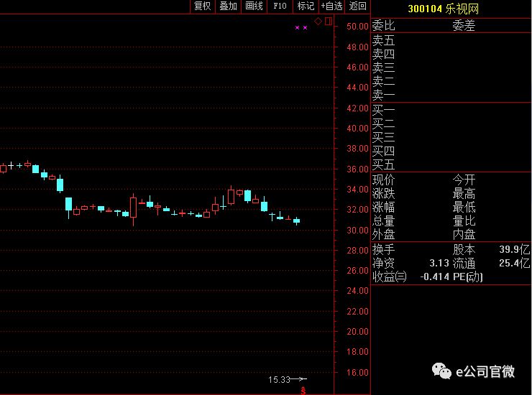Click the 50.00 price axis label
This screenshot has height=395, width=532.
point(357,27)
